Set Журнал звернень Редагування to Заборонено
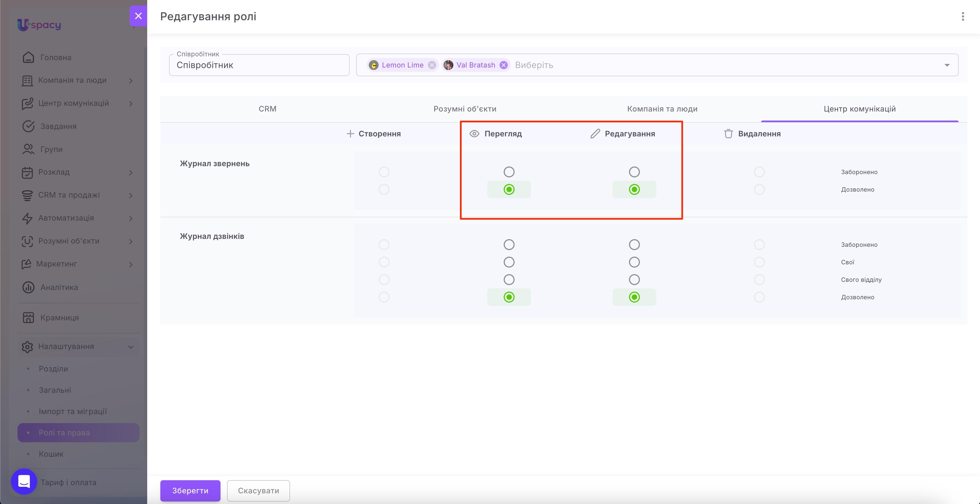 [x=634, y=172]
